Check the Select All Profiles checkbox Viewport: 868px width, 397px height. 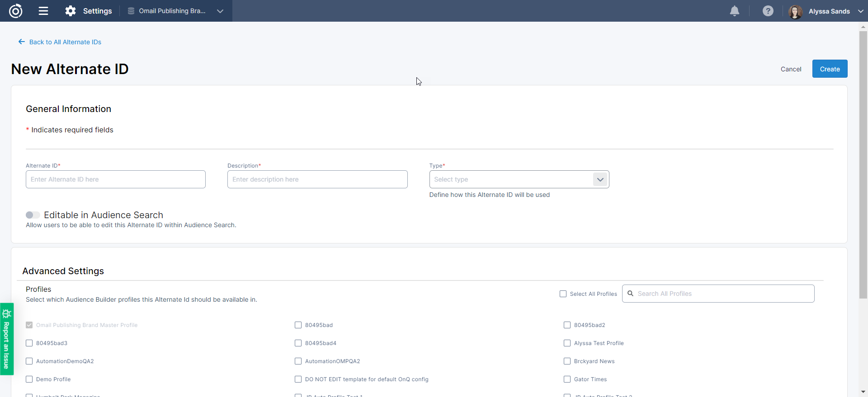point(563,294)
